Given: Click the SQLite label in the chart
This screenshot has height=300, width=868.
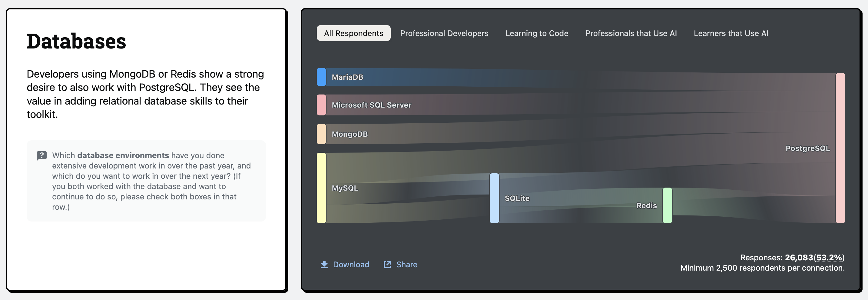Looking at the screenshot, I should point(517,198).
